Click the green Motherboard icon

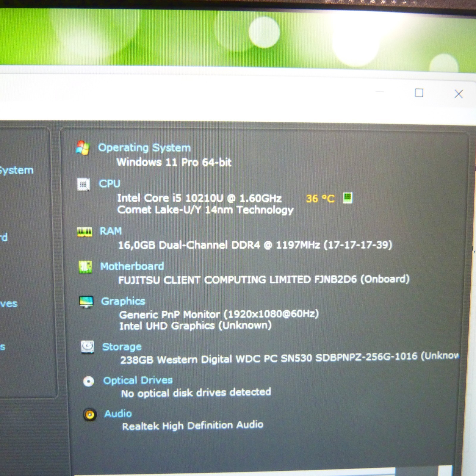[85, 267]
